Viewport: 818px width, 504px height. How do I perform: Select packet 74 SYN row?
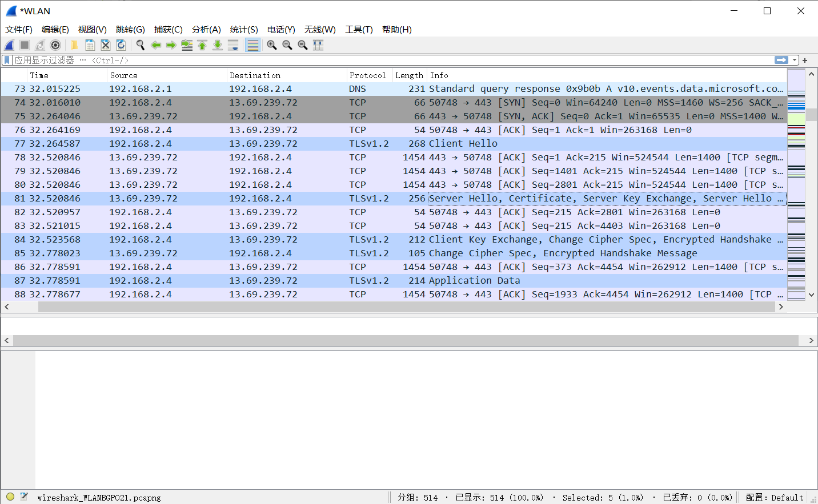[x=394, y=103]
